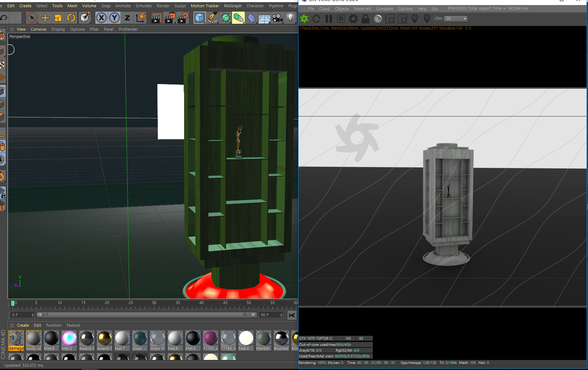Screen dimensions: 588x370
Task: Open Edit Render Settings icon
Action: point(183,18)
